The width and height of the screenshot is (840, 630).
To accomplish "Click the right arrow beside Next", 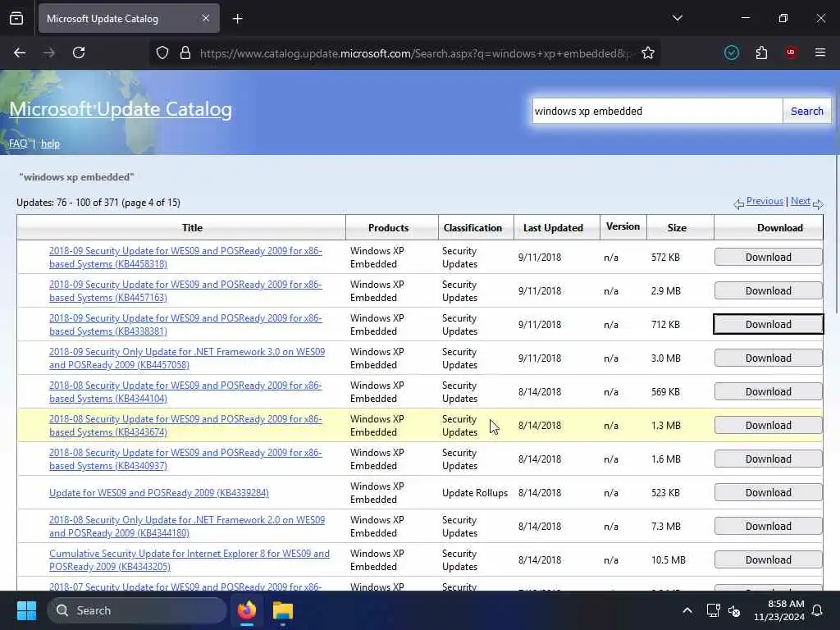I will point(818,204).
